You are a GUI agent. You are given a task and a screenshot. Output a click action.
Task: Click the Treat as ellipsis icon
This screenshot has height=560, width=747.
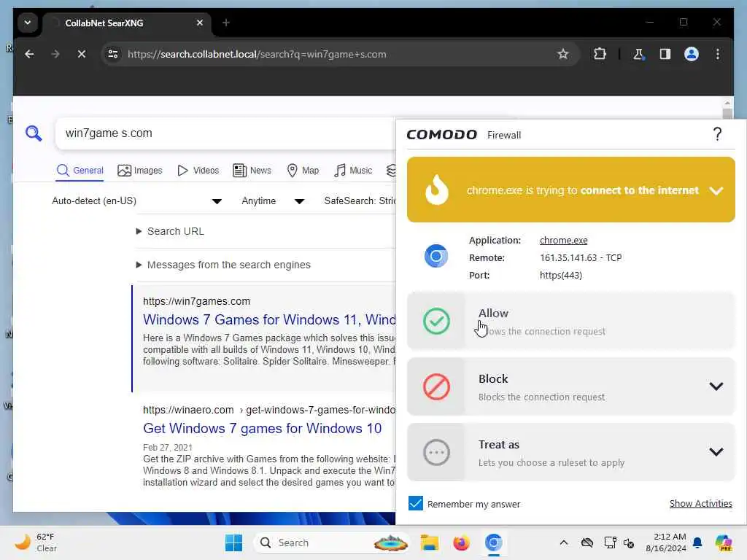coord(436,452)
